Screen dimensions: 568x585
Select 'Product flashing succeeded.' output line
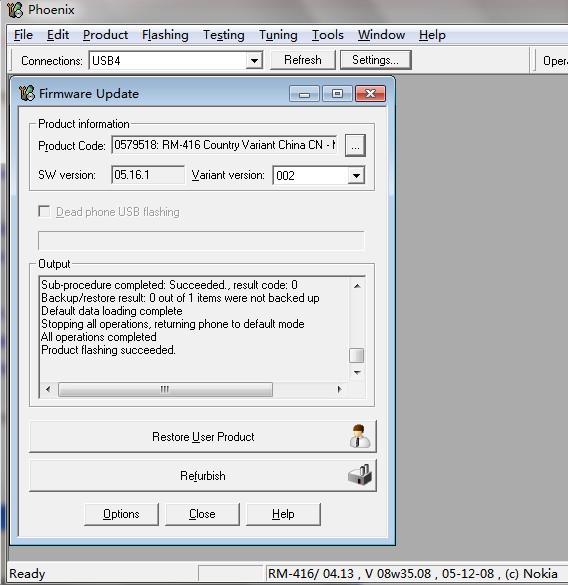108,350
